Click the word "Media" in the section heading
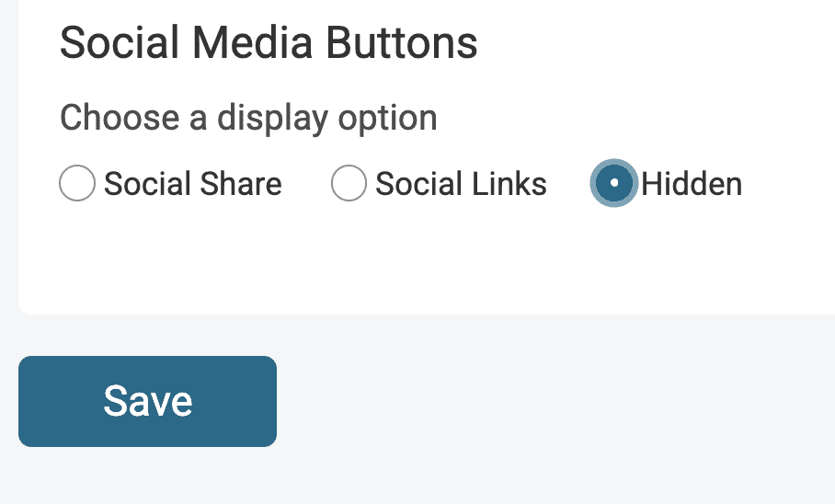Image resolution: width=835 pixels, height=504 pixels. [x=252, y=42]
